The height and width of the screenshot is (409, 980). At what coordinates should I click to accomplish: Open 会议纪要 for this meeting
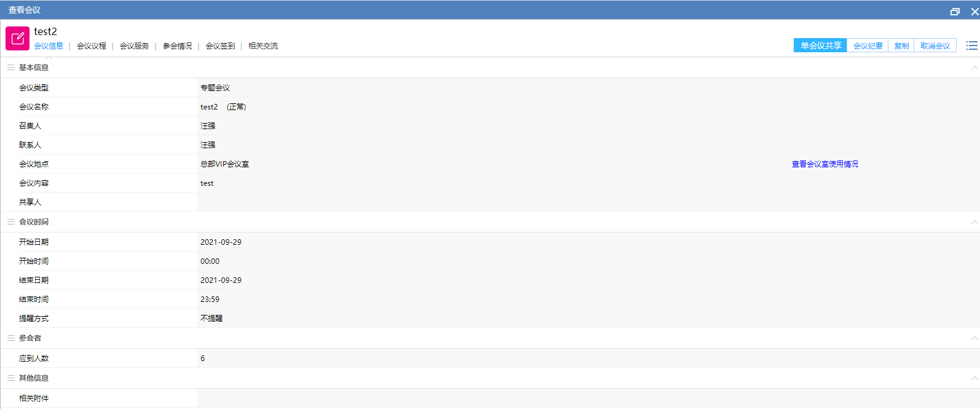tap(867, 46)
